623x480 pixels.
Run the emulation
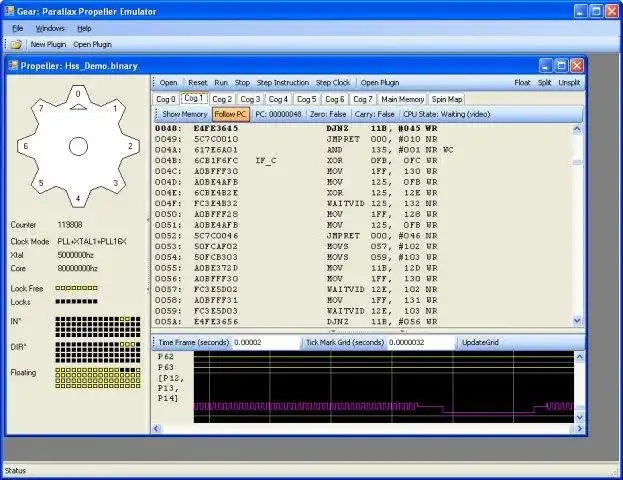(221, 82)
